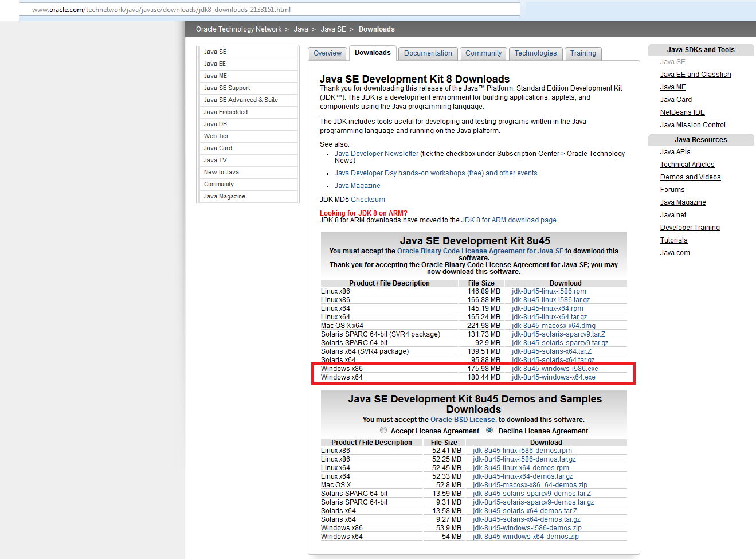Open Demos and Videos link
The width and height of the screenshot is (756, 559).
point(691,177)
